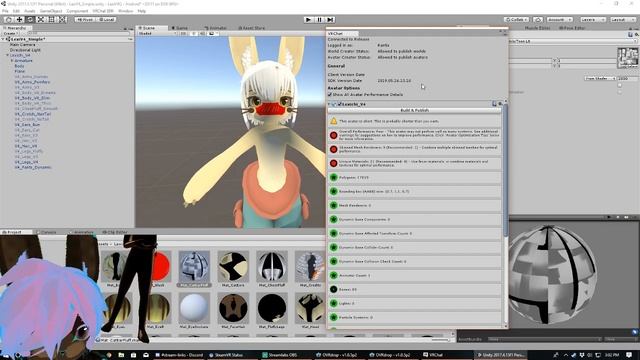Select the Rect transform tool
Screen dimensions: 640x360
point(51,20)
